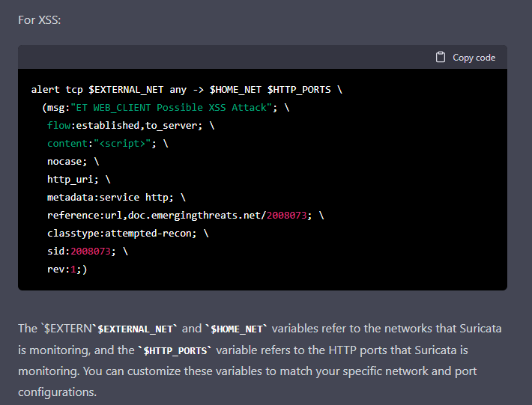This screenshot has width=532, height=405.
Task: Click inline code '$HOME_NET' in the paragraph
Action: coord(237,329)
